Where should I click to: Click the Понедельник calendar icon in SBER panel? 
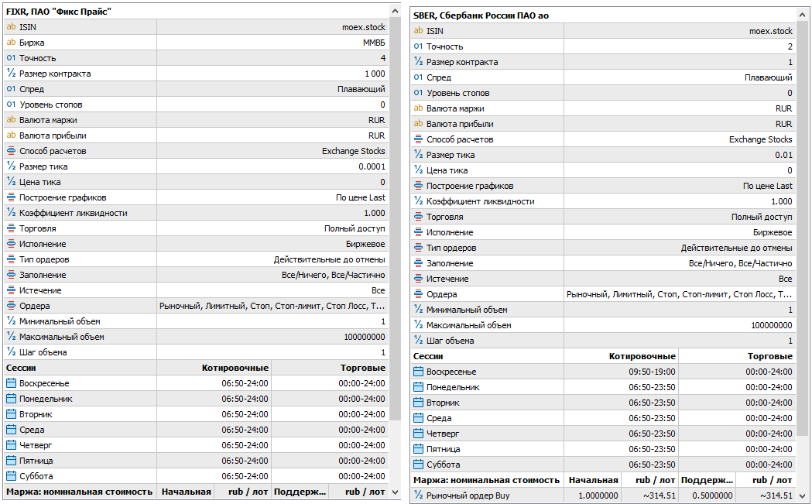tap(418, 387)
